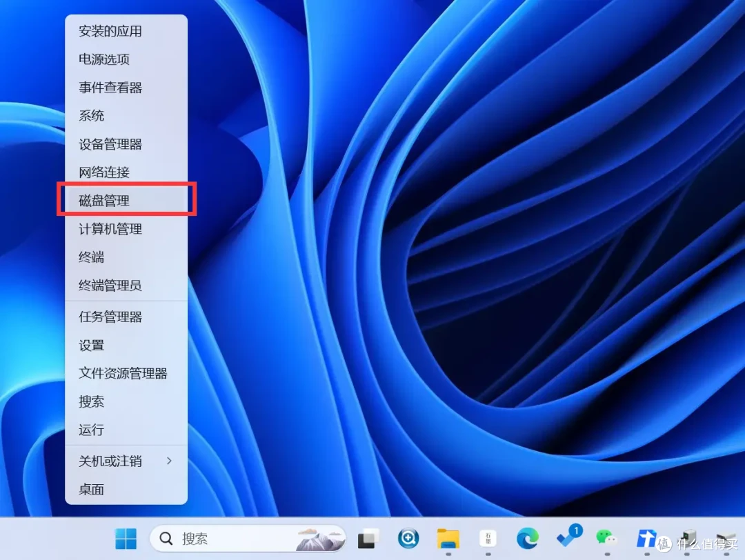Open 文件资源管理器 menu item

click(x=126, y=373)
